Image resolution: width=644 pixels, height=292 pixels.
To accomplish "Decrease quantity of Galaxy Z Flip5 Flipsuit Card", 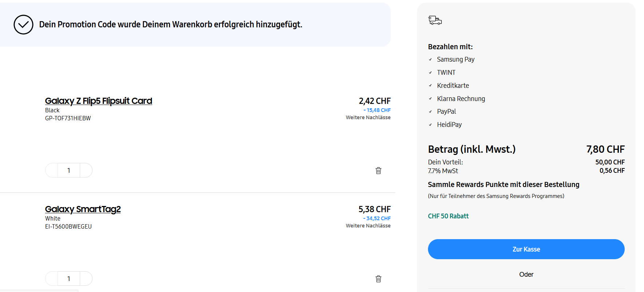I will coord(52,170).
